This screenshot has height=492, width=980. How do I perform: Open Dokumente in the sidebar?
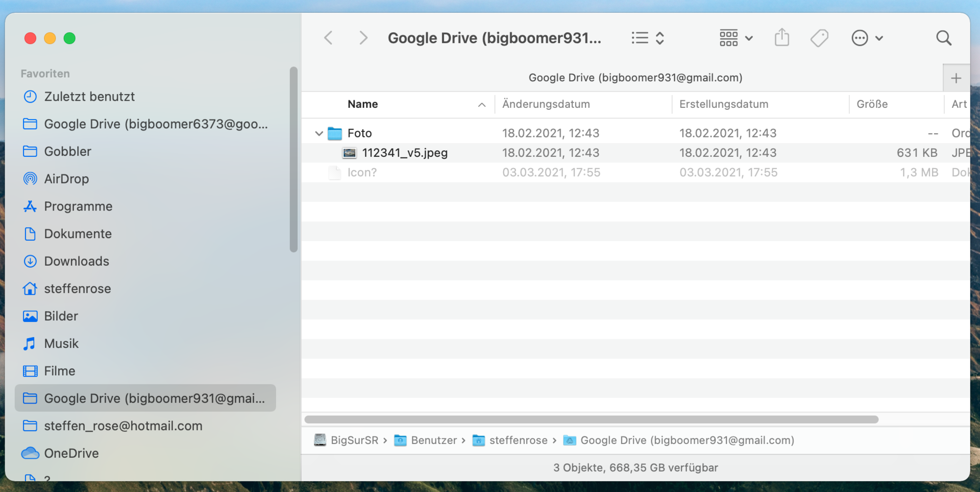point(78,234)
